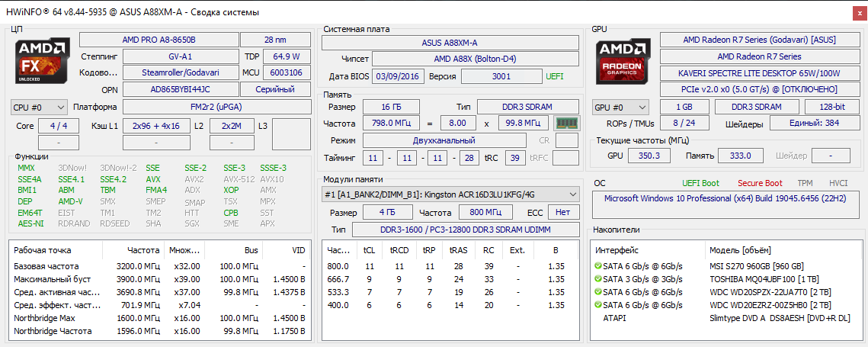
Task: Click the BIOS date 03/09/2016 field
Action: 398,76
